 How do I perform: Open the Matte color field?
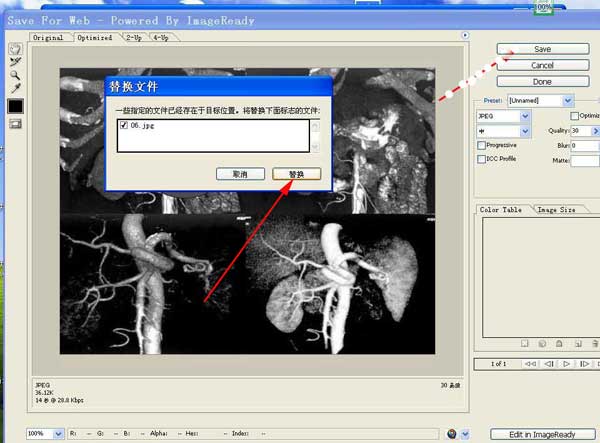(x=585, y=160)
